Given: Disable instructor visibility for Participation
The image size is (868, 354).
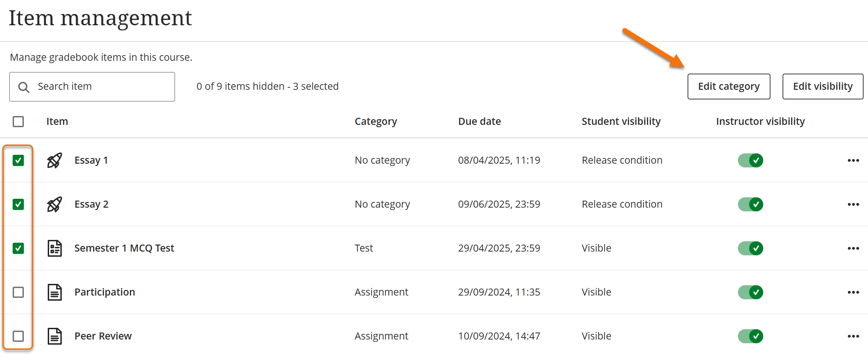Looking at the screenshot, I should [751, 292].
